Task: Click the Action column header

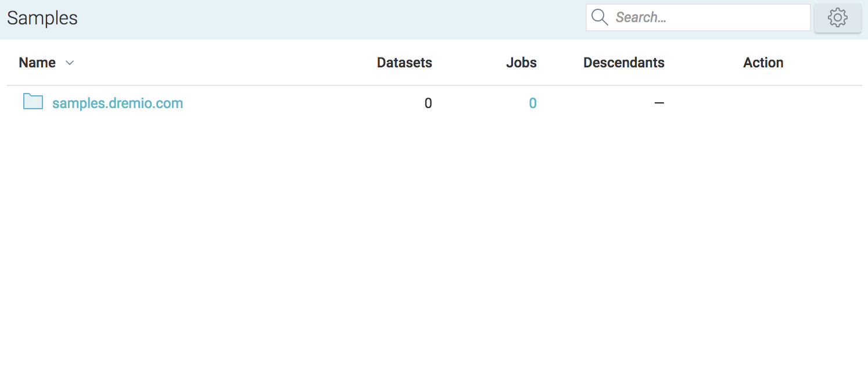Action: coord(763,63)
